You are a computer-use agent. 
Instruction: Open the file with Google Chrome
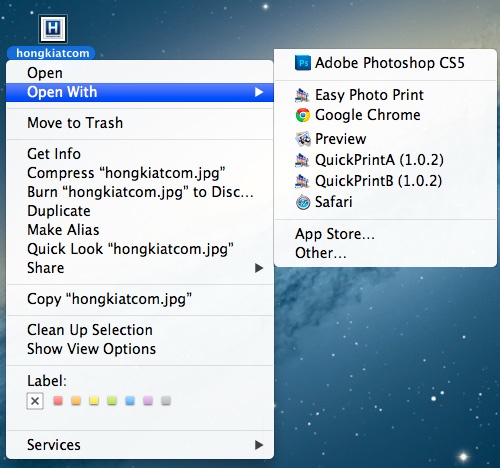[385, 115]
